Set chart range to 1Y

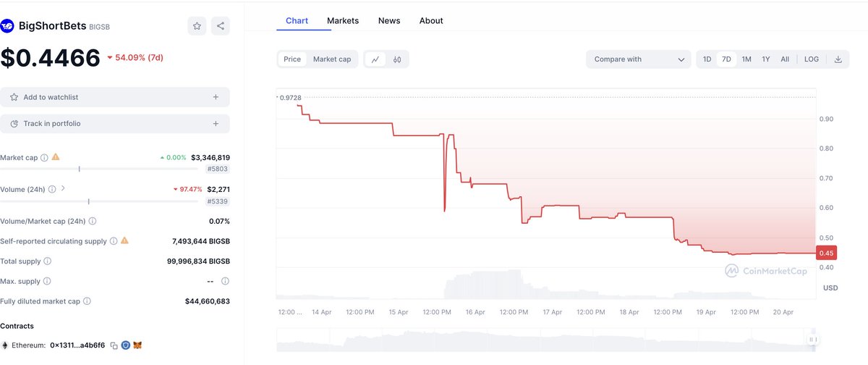(x=766, y=59)
